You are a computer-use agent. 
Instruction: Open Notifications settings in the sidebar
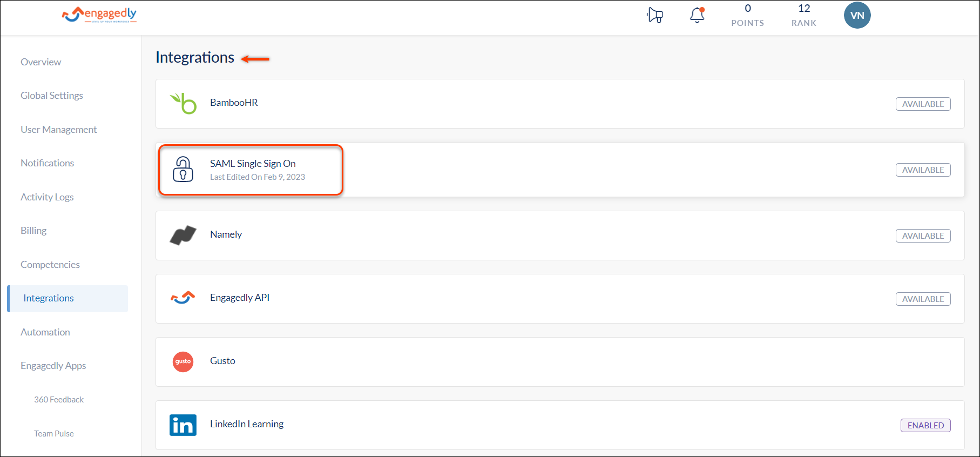click(x=48, y=163)
